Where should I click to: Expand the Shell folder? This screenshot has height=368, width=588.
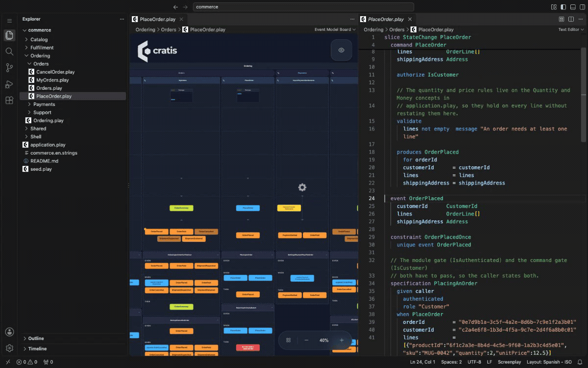click(73, 136)
